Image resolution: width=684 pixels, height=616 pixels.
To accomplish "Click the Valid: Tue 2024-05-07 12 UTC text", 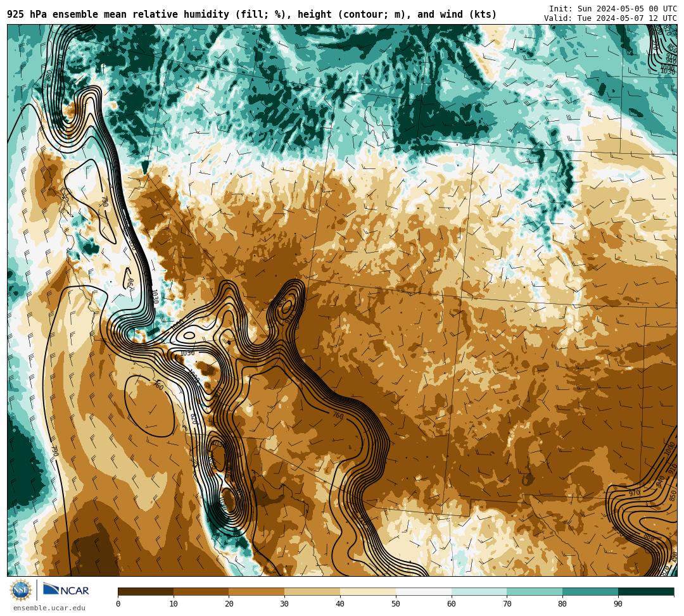I will pyautogui.click(x=611, y=18).
